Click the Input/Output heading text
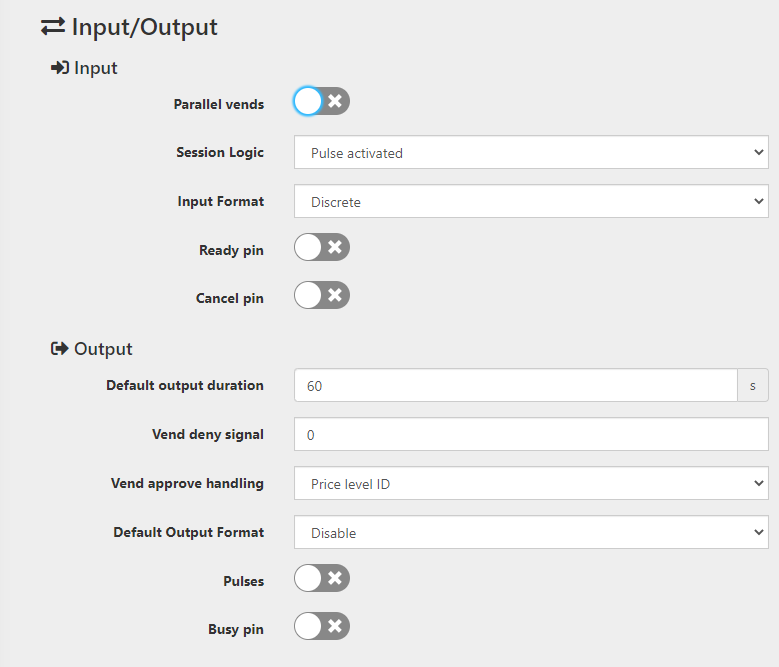 pyautogui.click(x=145, y=27)
